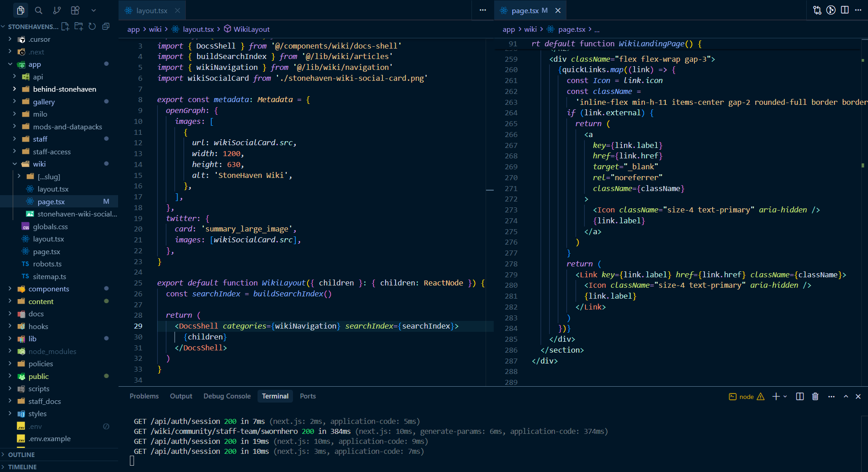The image size is (868, 472).
Task: Open the compare changes icon in editor toolbar
Action: click(817, 10)
